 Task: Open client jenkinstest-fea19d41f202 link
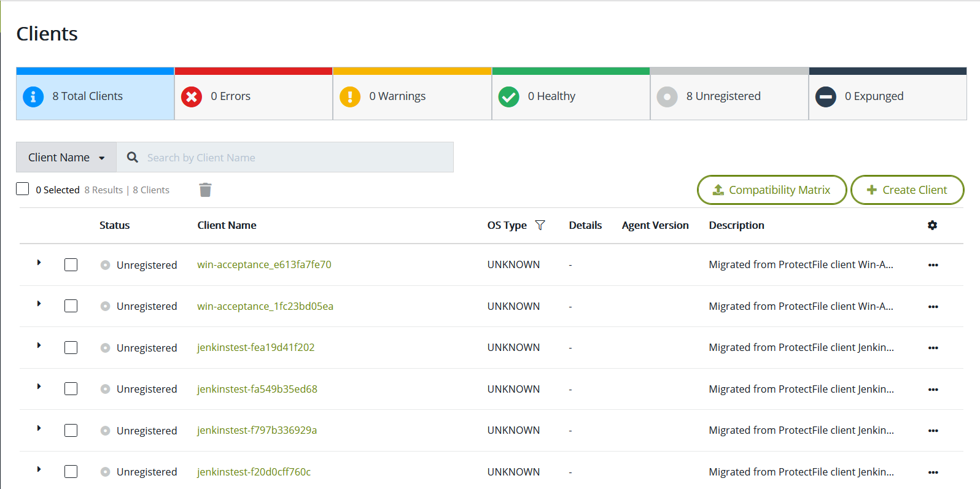tap(255, 347)
